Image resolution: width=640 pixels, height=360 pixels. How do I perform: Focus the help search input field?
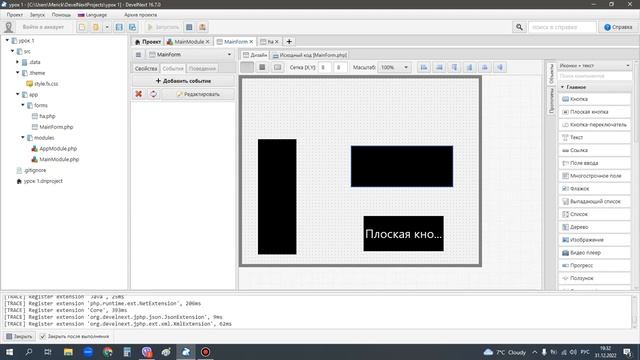pos(562,27)
